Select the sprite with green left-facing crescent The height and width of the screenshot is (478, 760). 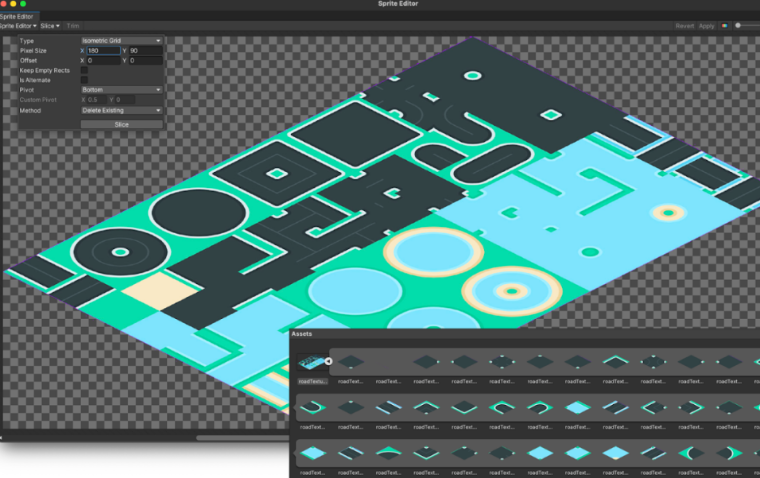(x=691, y=453)
